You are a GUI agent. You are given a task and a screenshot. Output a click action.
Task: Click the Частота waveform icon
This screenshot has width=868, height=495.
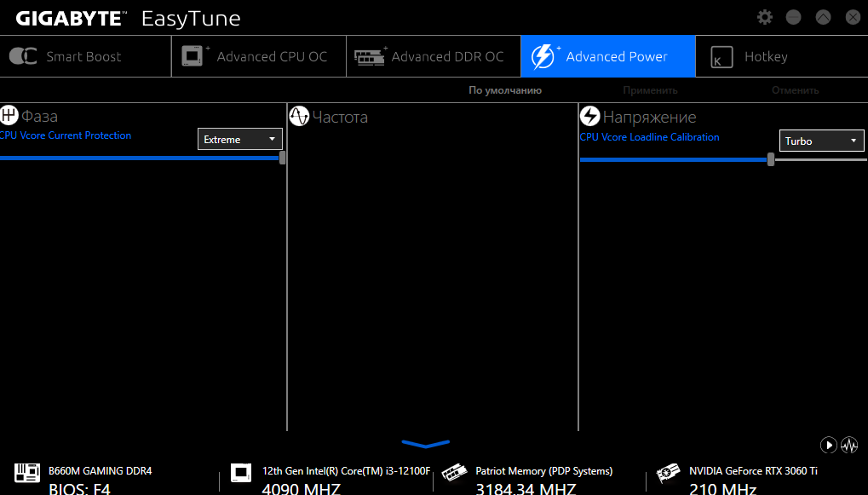coord(299,116)
